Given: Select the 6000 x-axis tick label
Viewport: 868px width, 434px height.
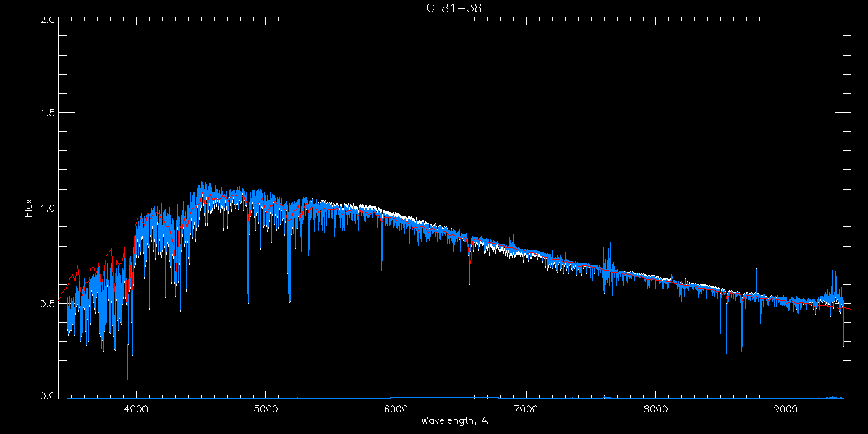Looking at the screenshot, I should [x=396, y=408].
